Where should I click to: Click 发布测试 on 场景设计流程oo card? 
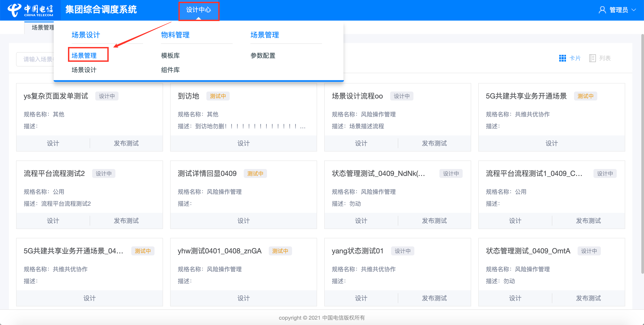(x=434, y=143)
